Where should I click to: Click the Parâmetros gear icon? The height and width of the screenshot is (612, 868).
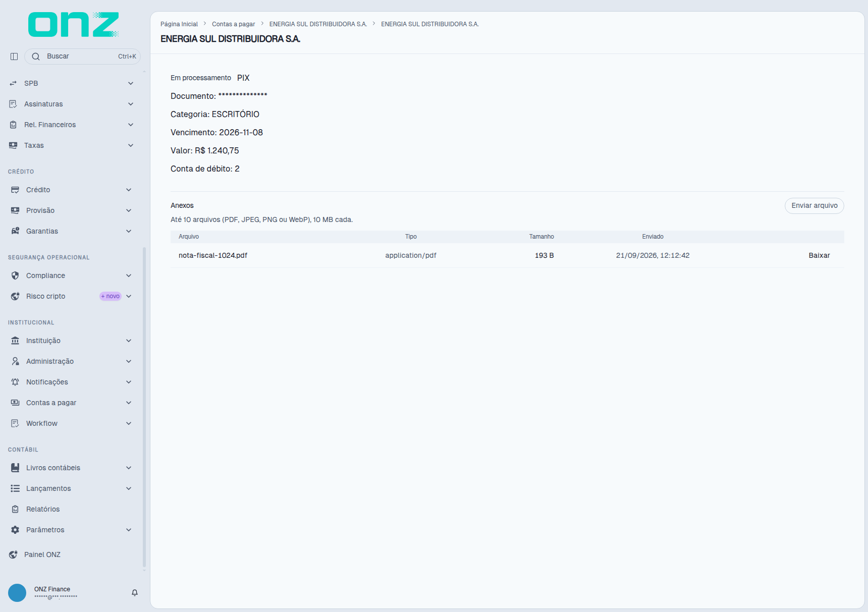[x=15, y=530]
